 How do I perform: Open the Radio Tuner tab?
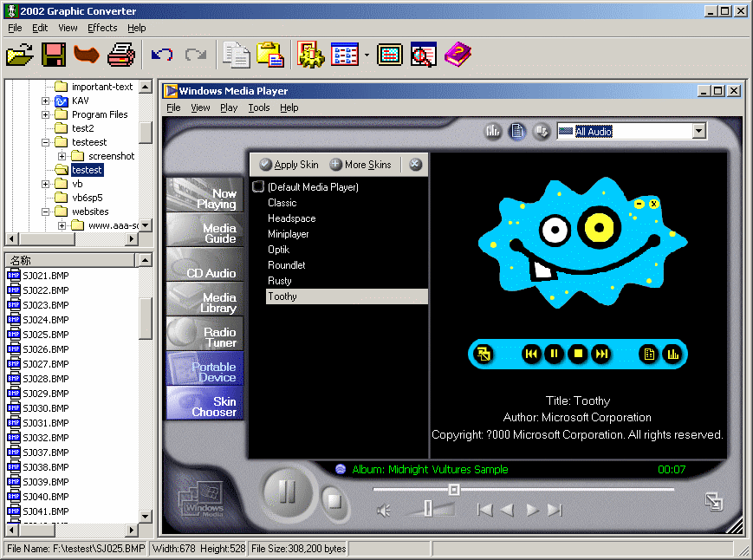[x=205, y=333]
